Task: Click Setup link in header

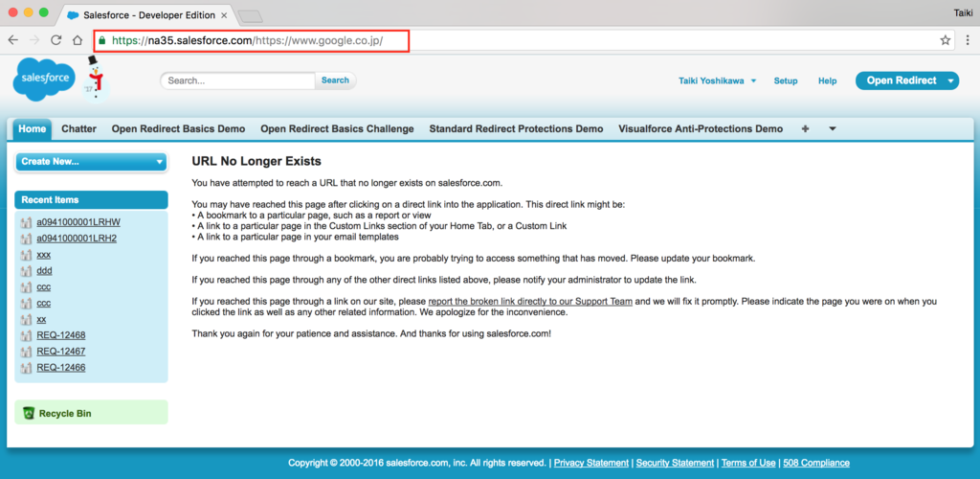Action: tap(785, 80)
